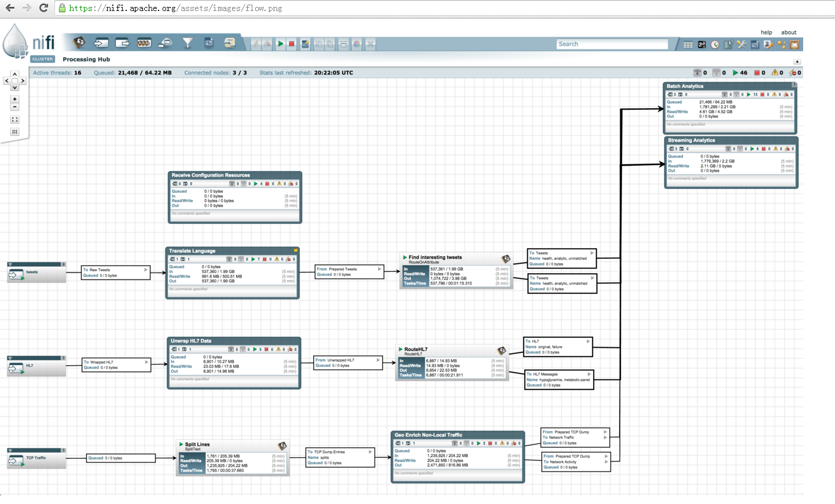Click the Processing Hub breadcrumb
Viewport: 835px width, 504px height.
point(86,59)
